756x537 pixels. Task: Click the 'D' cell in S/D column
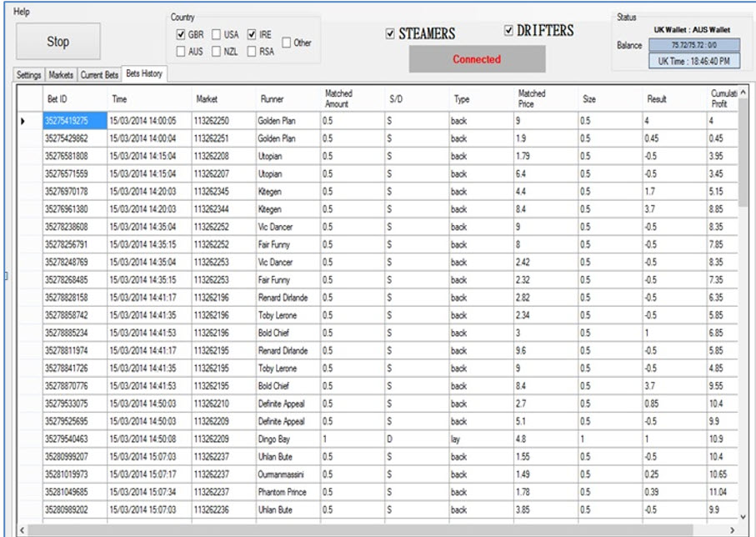click(x=417, y=439)
